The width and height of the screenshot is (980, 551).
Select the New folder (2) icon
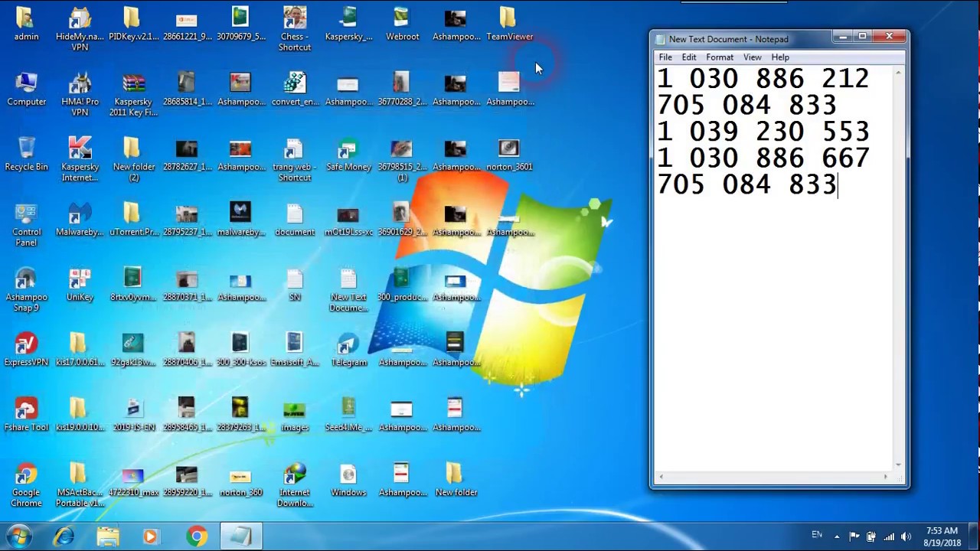(133, 159)
